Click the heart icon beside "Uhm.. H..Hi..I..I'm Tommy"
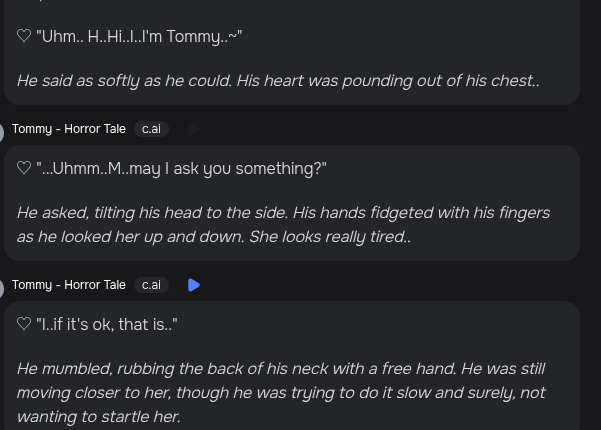 pyautogui.click(x=24, y=36)
